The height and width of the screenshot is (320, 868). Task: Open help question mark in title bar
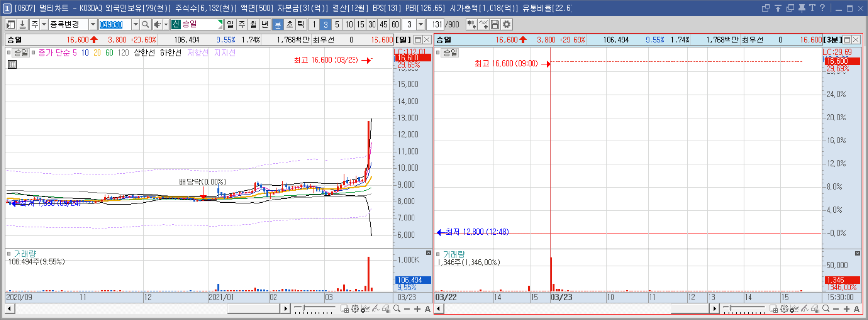coord(822,8)
